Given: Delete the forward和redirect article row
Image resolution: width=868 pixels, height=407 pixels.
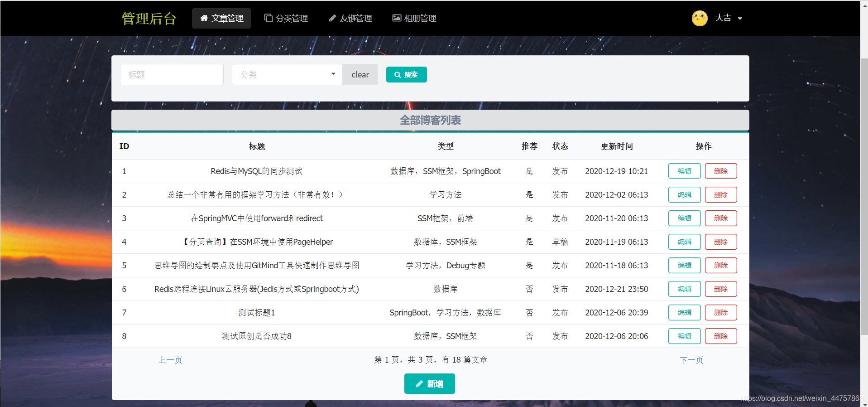Looking at the screenshot, I should pos(720,218).
